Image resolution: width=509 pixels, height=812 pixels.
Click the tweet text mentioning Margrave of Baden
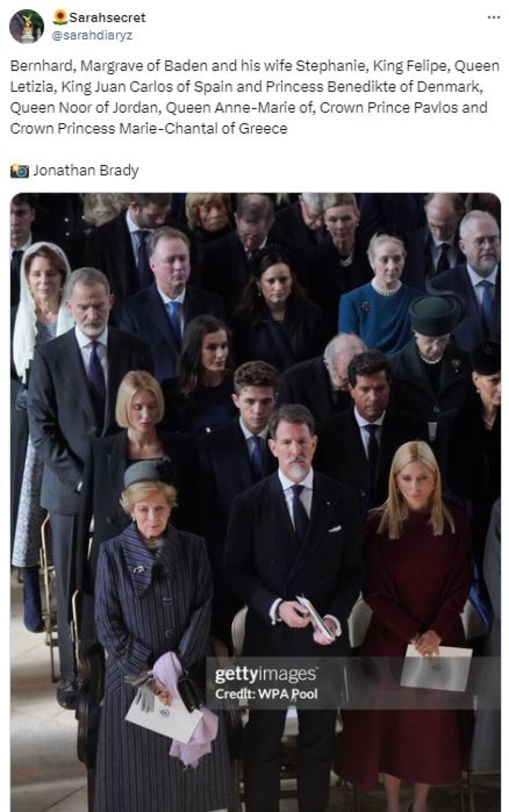tap(254, 97)
